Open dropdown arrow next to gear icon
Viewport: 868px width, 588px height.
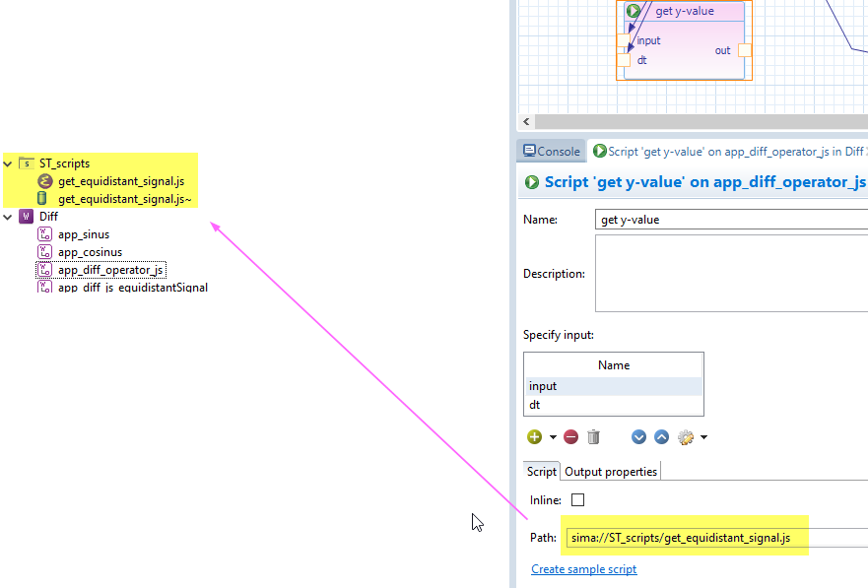point(703,437)
